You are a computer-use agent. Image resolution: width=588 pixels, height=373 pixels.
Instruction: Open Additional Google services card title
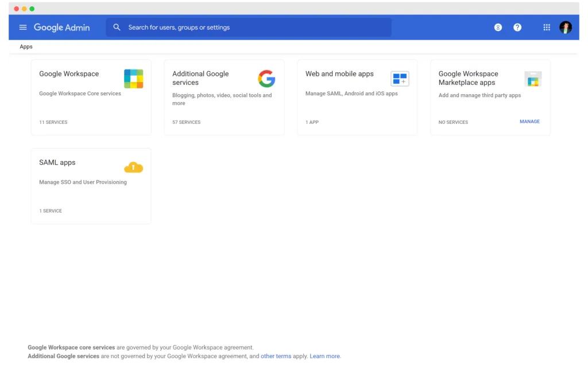pos(200,78)
